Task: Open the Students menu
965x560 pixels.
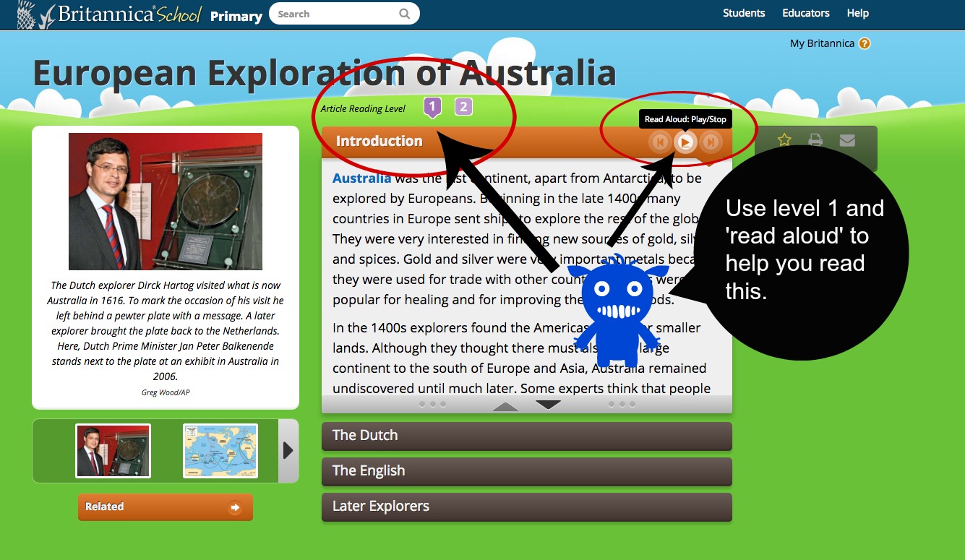Action: (744, 12)
